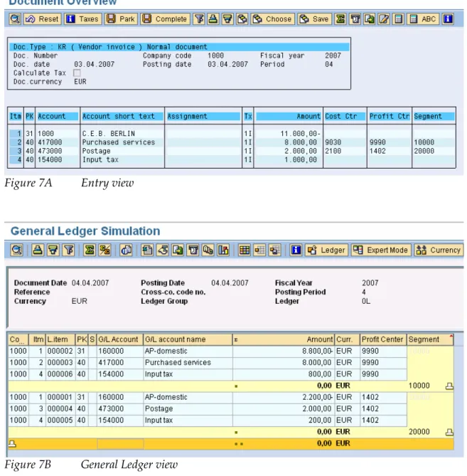Open the Taxes button

82,19
